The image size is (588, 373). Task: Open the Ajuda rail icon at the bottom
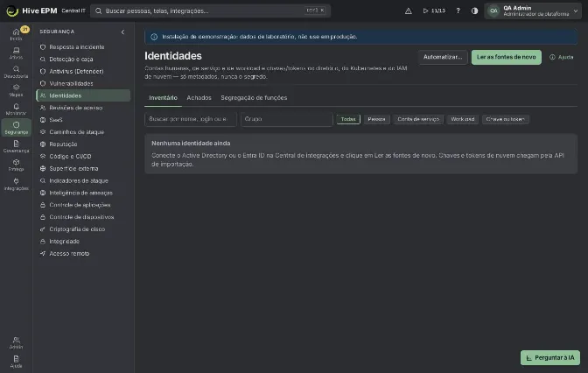pyautogui.click(x=16, y=362)
